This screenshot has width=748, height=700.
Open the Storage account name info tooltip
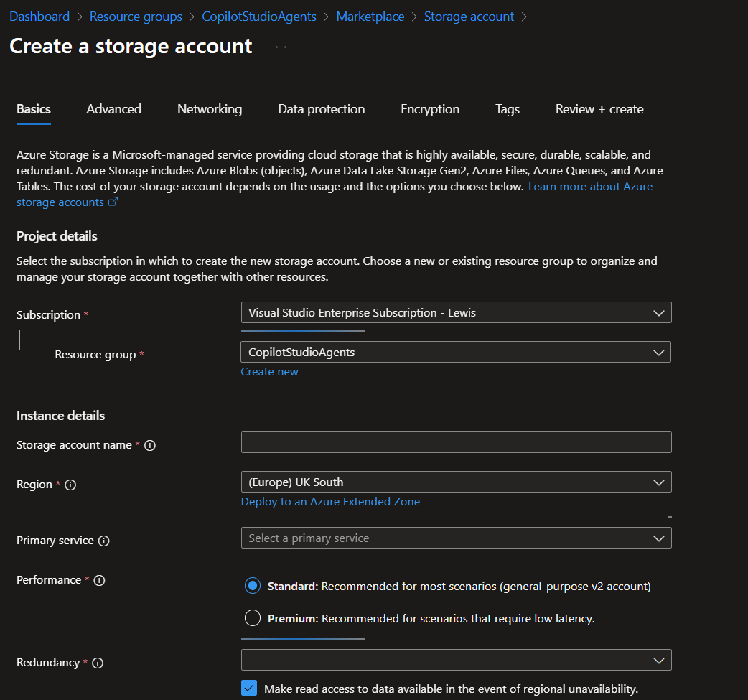coord(149,445)
